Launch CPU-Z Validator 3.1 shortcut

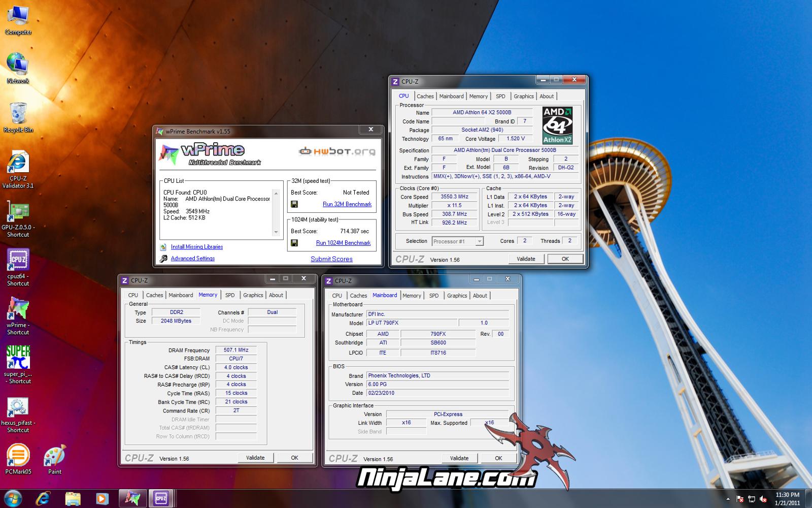tap(18, 169)
